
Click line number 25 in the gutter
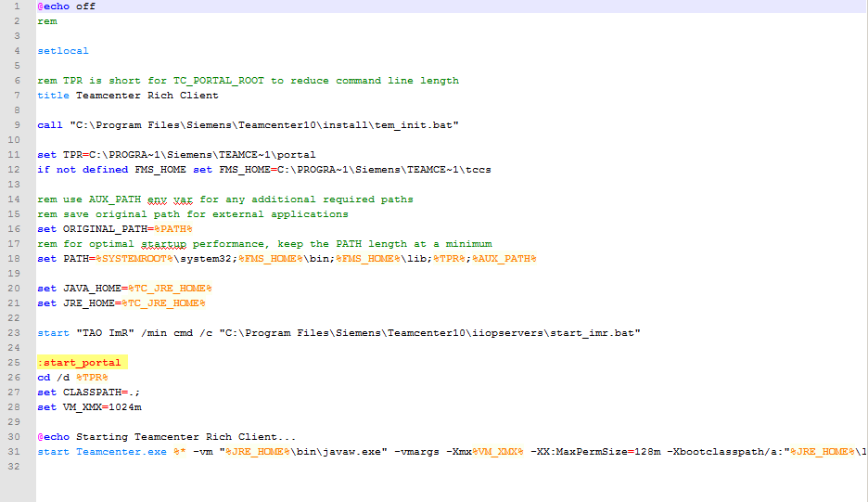14,363
